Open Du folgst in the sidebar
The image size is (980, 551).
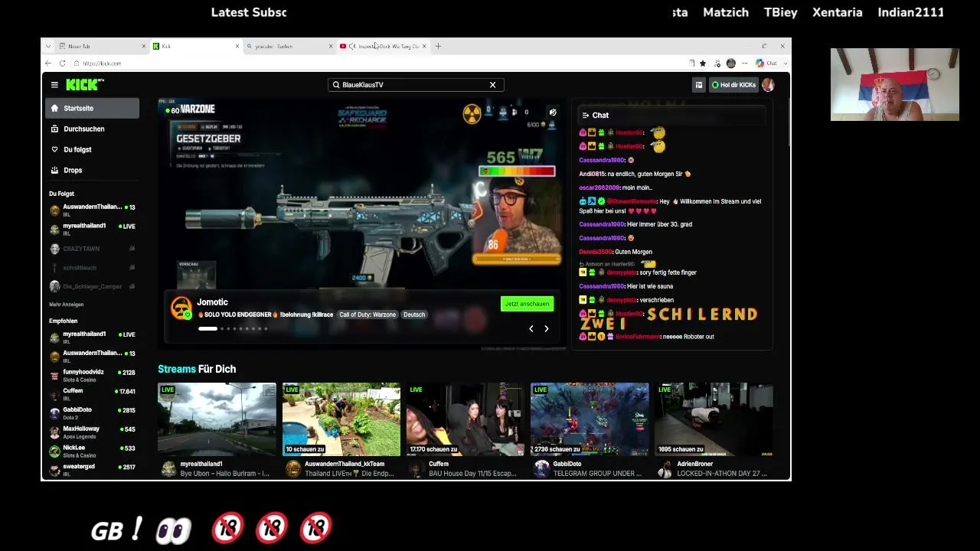[x=93, y=149]
